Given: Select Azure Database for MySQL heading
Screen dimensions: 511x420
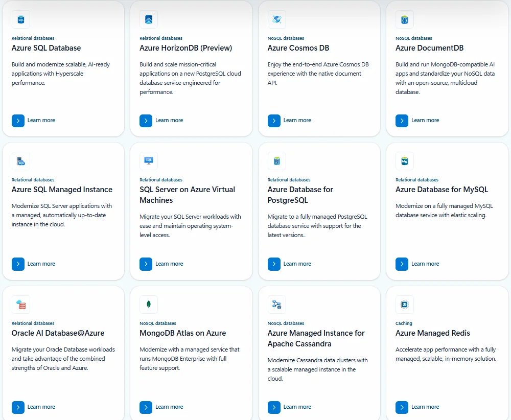Looking at the screenshot, I should click(x=442, y=190).
